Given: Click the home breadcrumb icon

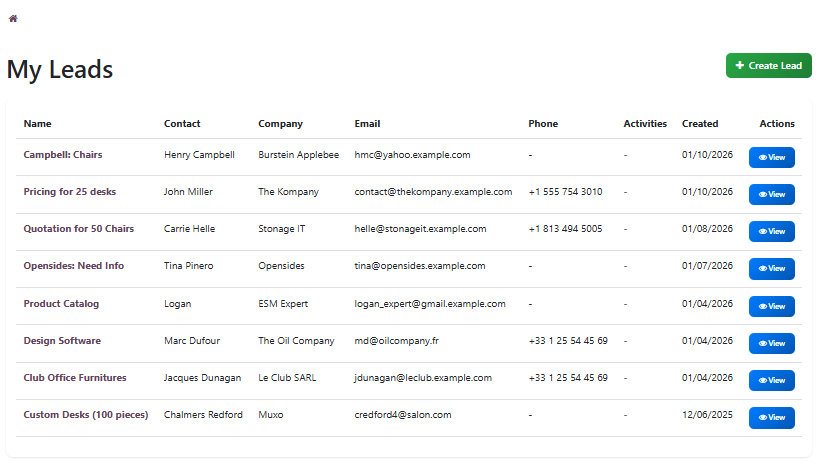Looking at the screenshot, I should (x=12, y=19).
